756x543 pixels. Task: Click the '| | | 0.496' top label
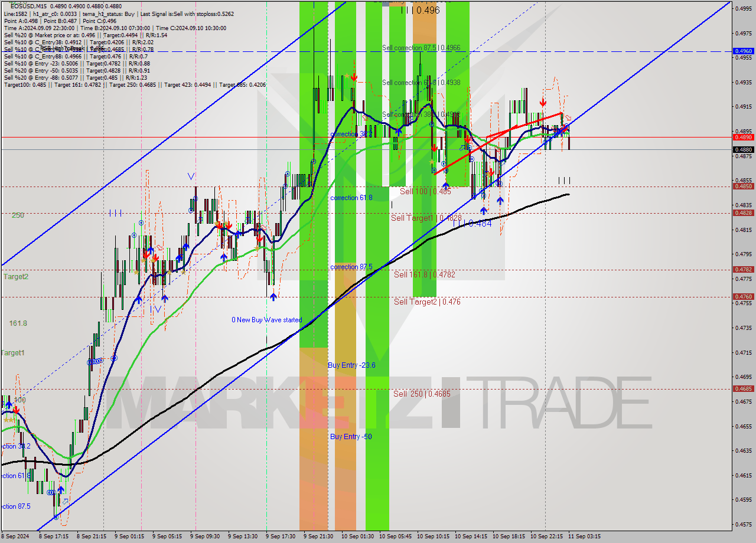pyautogui.click(x=420, y=10)
